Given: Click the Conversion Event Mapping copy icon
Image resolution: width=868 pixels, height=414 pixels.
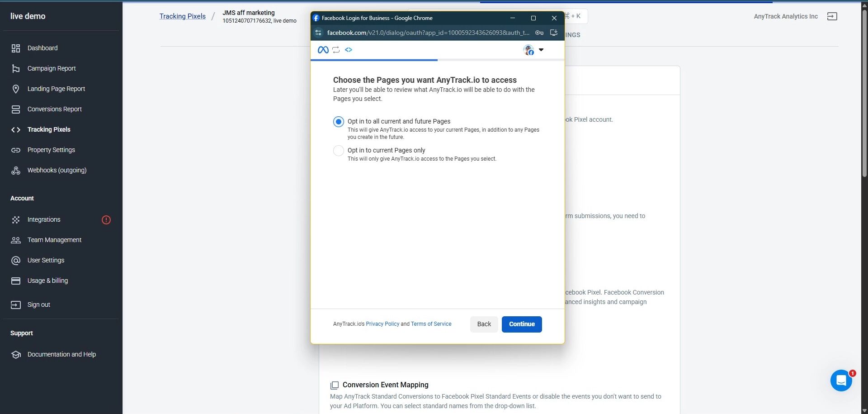Looking at the screenshot, I should pyautogui.click(x=335, y=385).
